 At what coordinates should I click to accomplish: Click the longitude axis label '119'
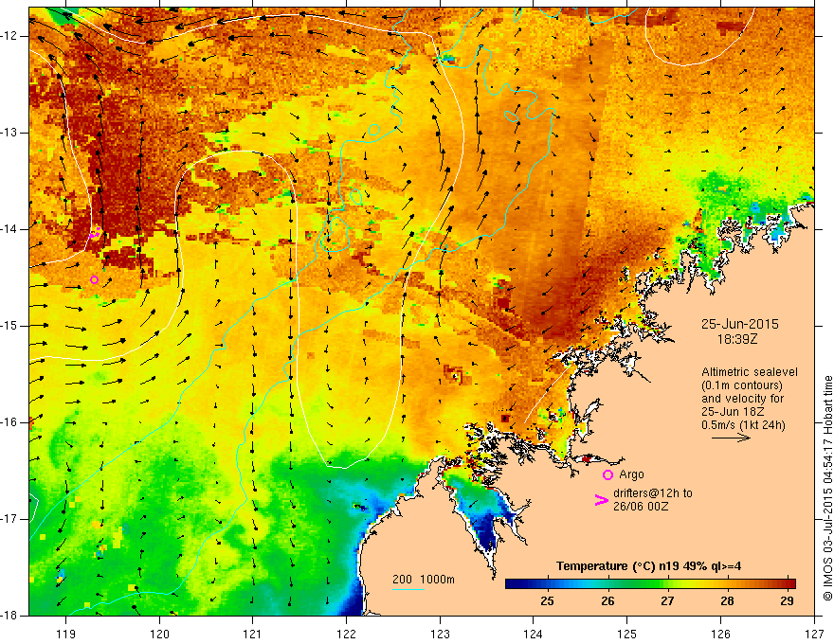coord(66,634)
